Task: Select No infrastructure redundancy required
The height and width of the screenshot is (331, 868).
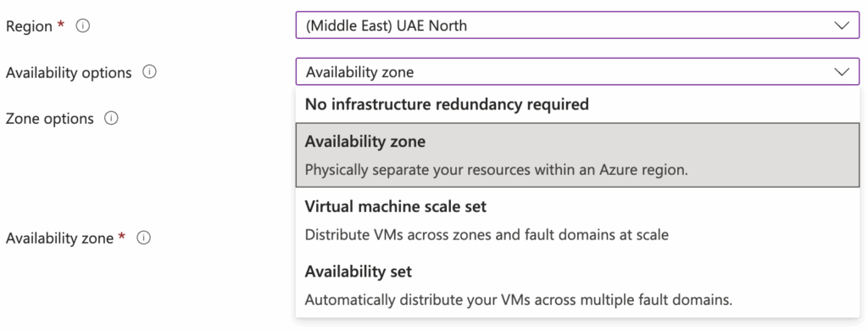Action: [577, 104]
